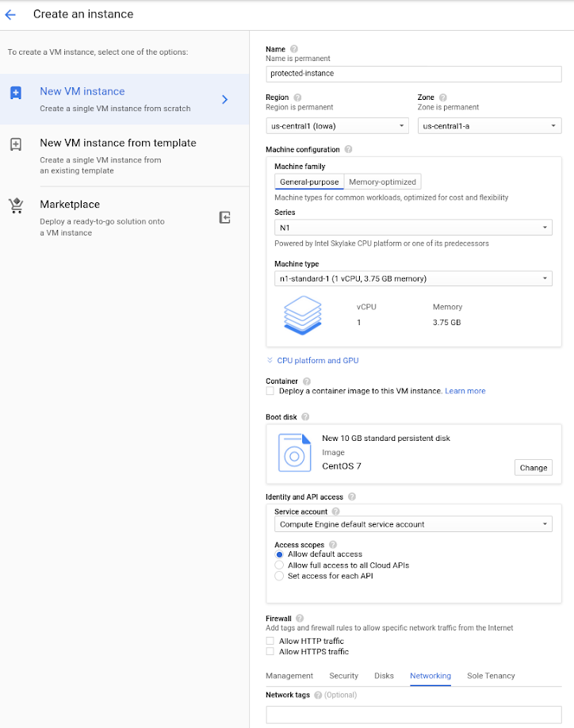Select the Allow full access to all Cloud APIs option
Screen dimensions: 574x728
(x=279, y=565)
